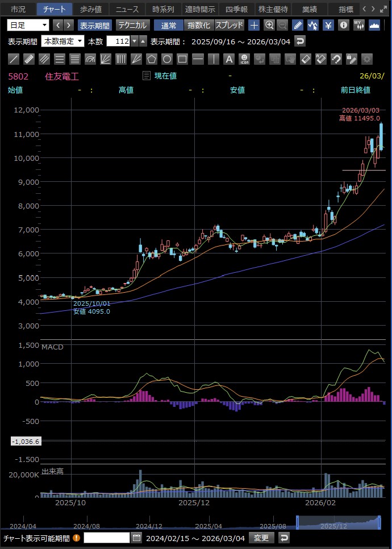
Task: Click the zoom in magnifier icon
Action: (269, 25)
